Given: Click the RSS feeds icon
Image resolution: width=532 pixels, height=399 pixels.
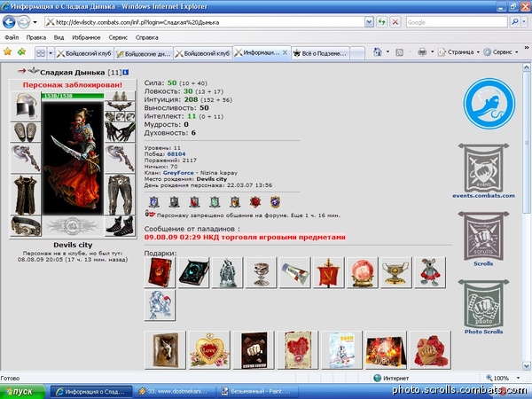Looking at the screenshot, I should (x=400, y=52).
